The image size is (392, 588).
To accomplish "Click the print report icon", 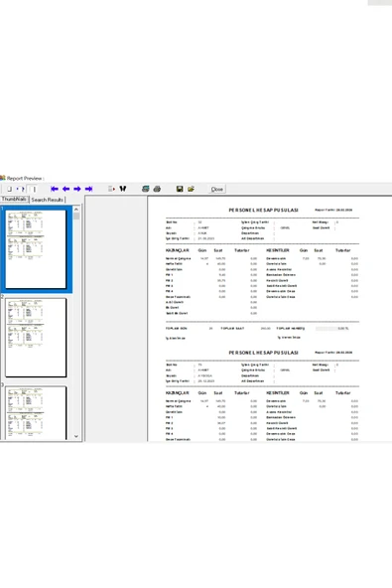I will click(157, 189).
